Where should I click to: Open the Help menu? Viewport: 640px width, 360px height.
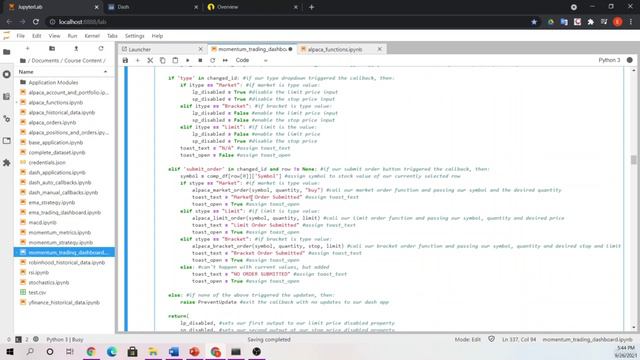tap(157, 36)
